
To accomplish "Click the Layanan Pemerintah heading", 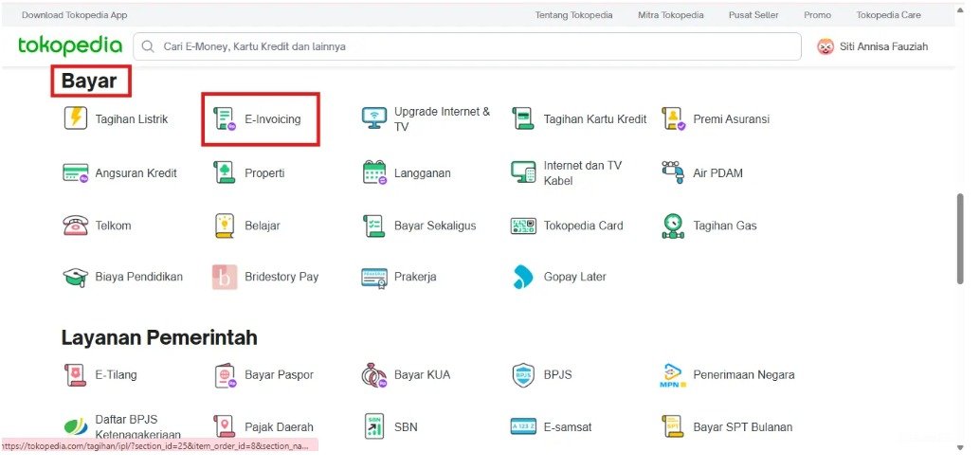I will tap(158, 337).
